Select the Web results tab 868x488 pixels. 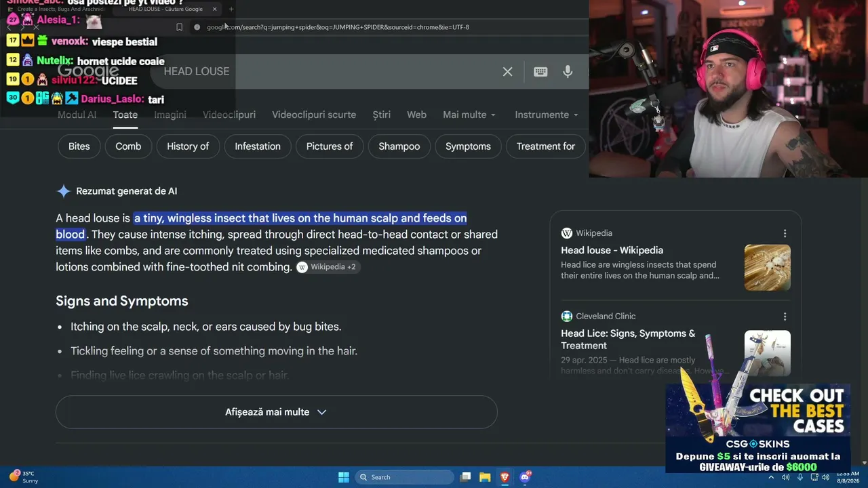416,115
